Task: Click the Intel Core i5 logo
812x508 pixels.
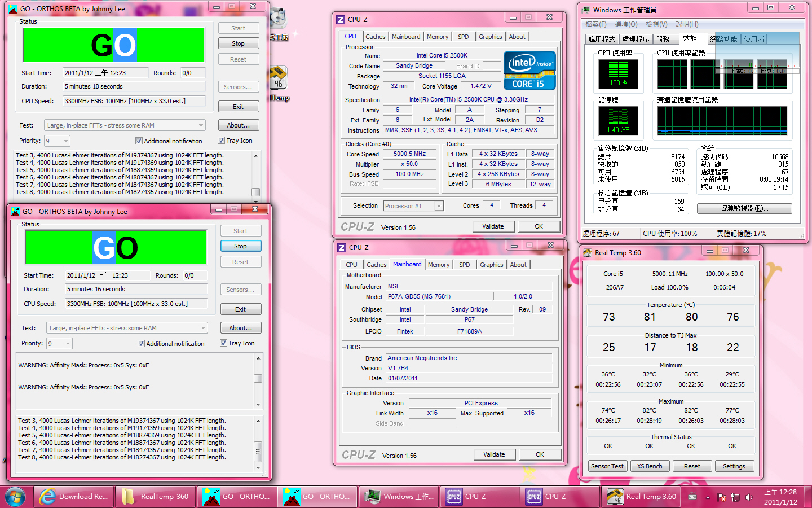Action: click(x=529, y=71)
